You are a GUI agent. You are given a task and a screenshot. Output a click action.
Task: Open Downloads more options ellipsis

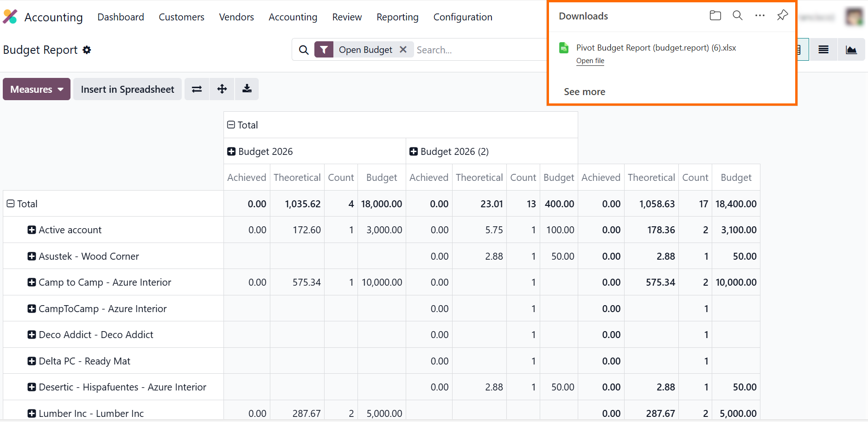pyautogui.click(x=759, y=16)
